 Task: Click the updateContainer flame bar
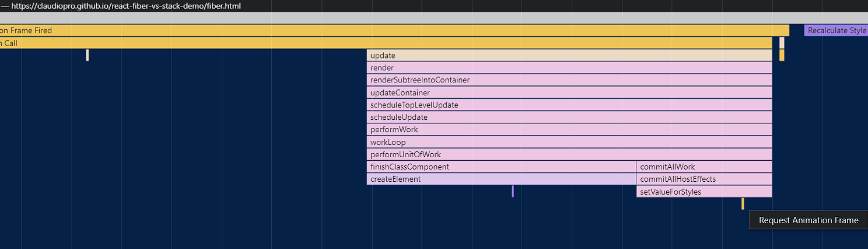tap(569, 93)
